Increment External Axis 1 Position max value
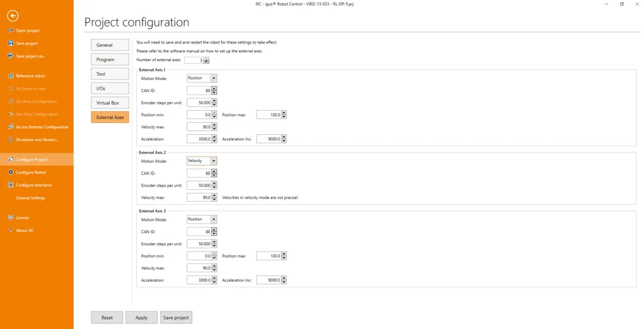The image size is (644, 329). pos(284,113)
